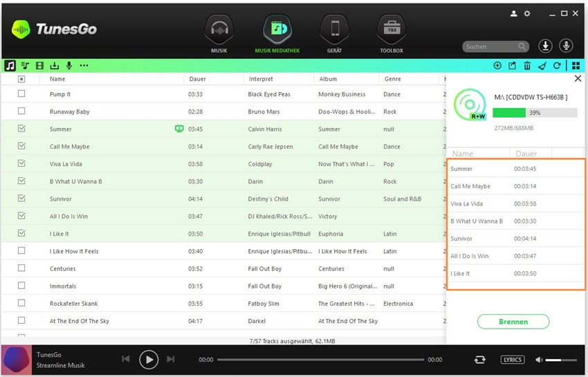This screenshot has height=377, width=588.
Task: Select the video filmstrip icon
Action: pyautogui.click(x=39, y=66)
